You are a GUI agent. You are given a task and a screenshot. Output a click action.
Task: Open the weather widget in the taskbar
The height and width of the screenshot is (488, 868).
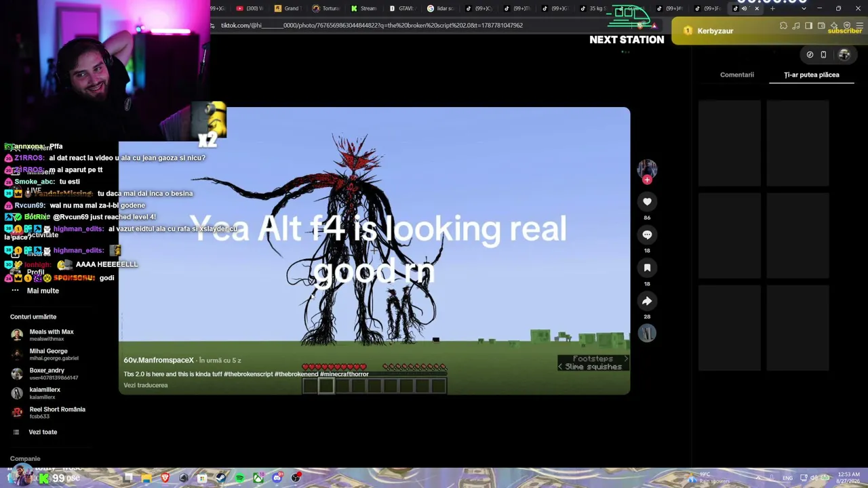[708, 478]
